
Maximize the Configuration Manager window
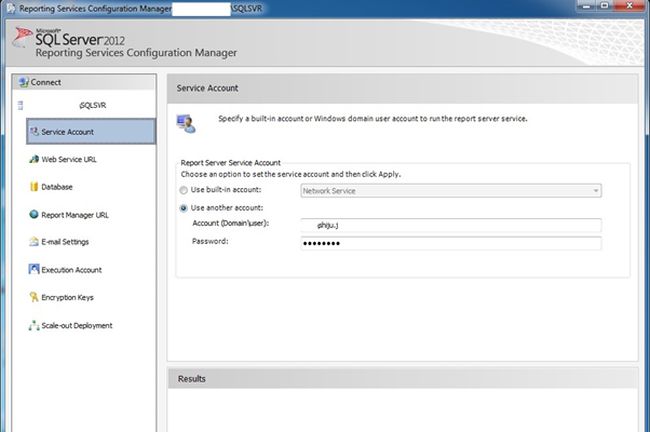604,6
